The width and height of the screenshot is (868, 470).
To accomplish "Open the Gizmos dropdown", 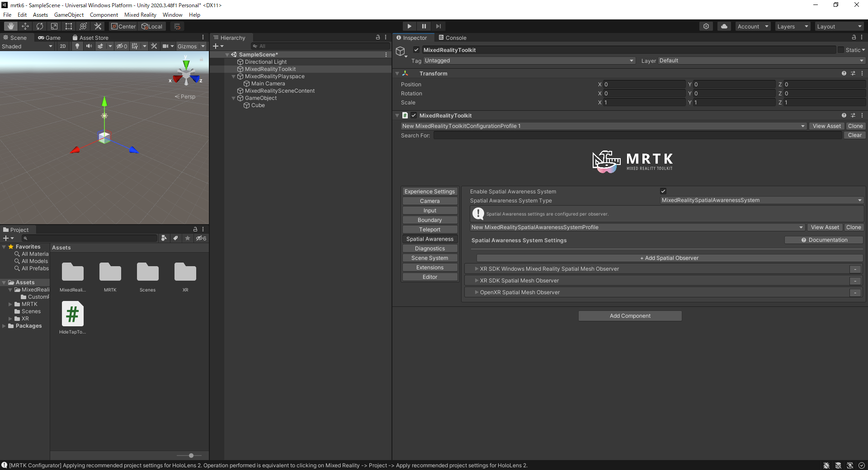I will click(x=191, y=46).
